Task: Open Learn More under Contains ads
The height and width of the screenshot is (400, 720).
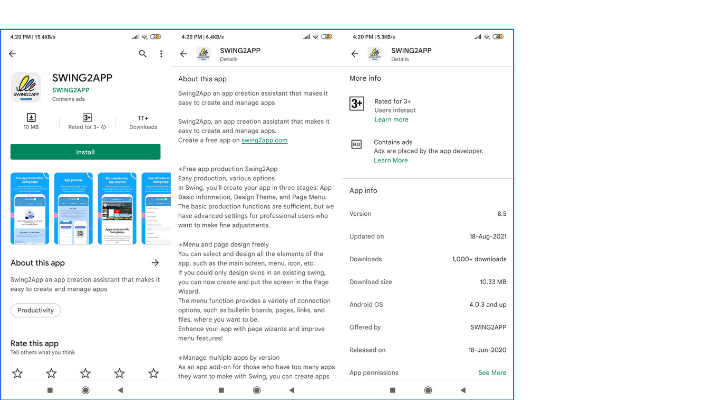Action: click(x=391, y=160)
